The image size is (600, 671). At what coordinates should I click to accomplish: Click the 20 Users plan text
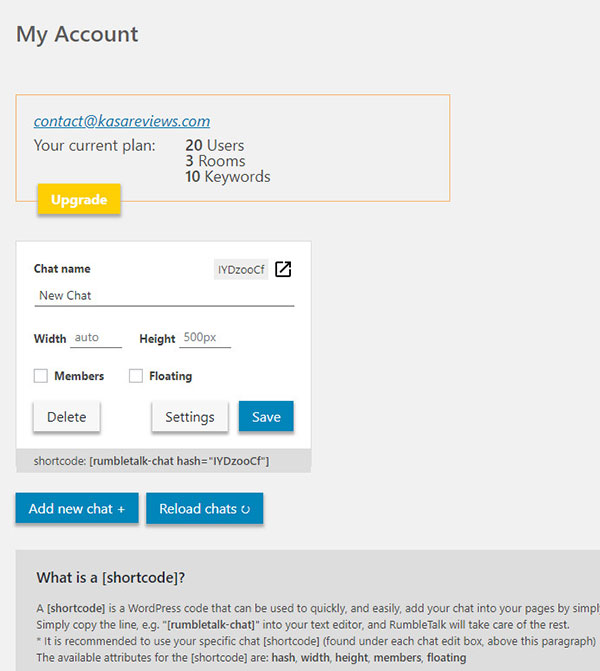click(214, 145)
